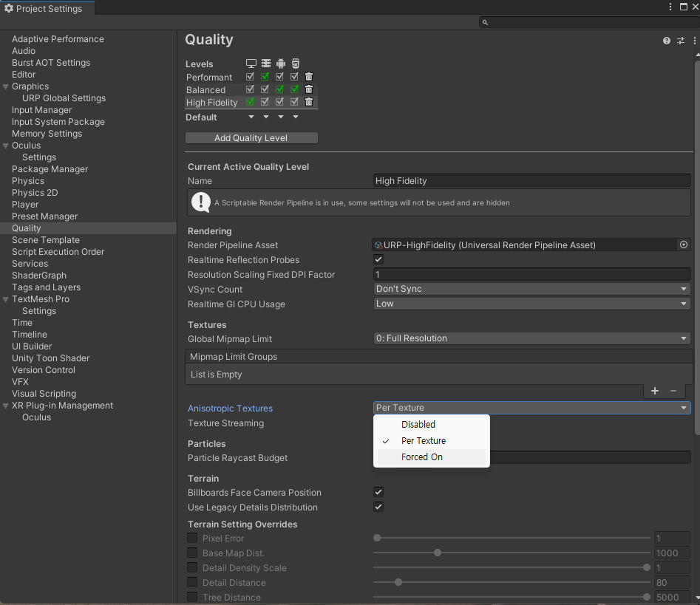
Task: Open default quality dropdown for desktop
Action: coord(251,117)
